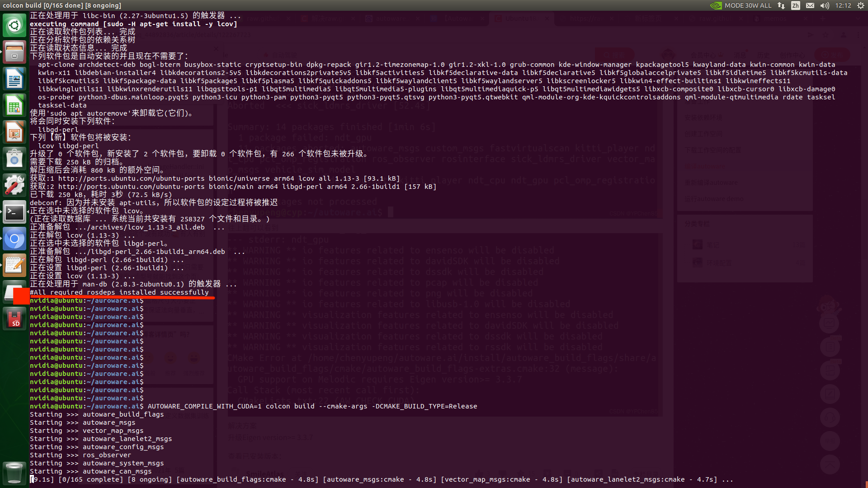Screen dimensions: 868x488
Task: Launch LibreOffice Writer from the dock
Action: point(14,79)
